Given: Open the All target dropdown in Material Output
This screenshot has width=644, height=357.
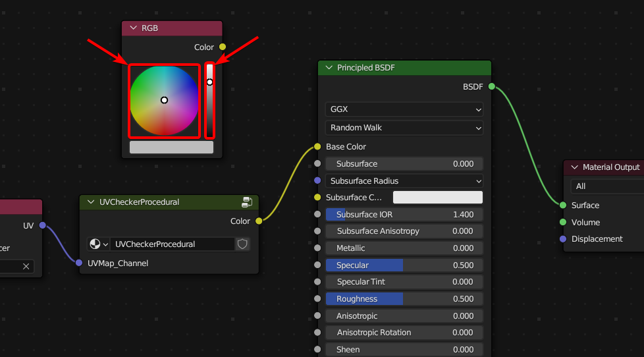Looking at the screenshot, I should click(607, 186).
